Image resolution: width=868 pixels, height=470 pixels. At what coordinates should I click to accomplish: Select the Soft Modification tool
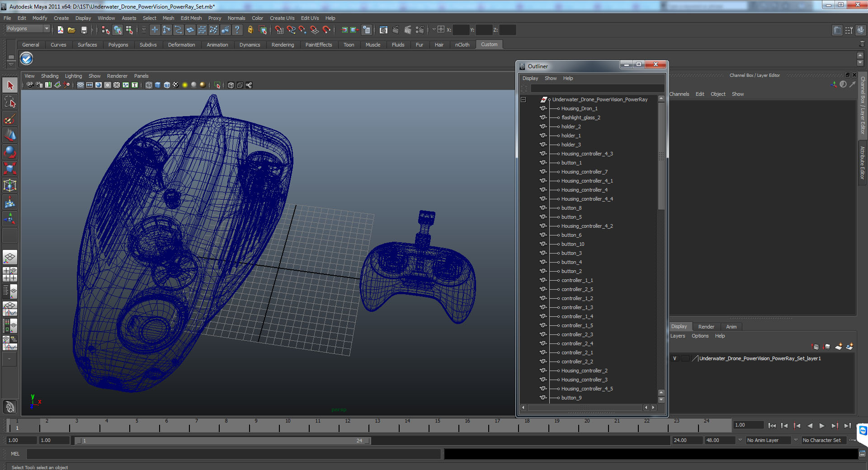coord(10,202)
